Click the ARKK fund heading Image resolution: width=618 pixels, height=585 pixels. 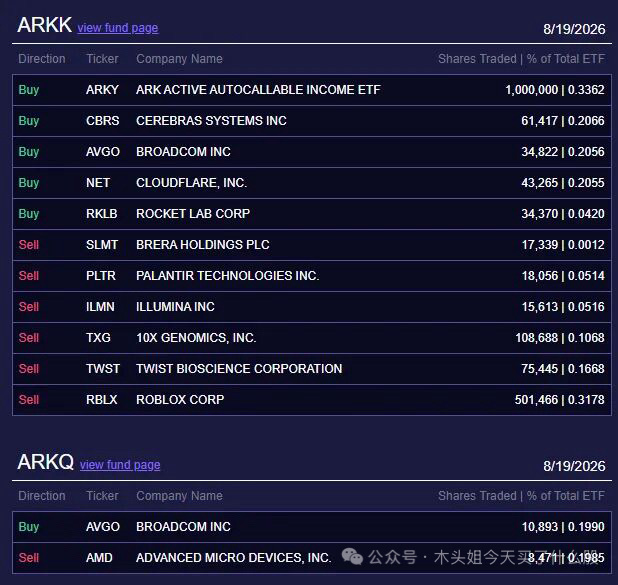(45, 25)
